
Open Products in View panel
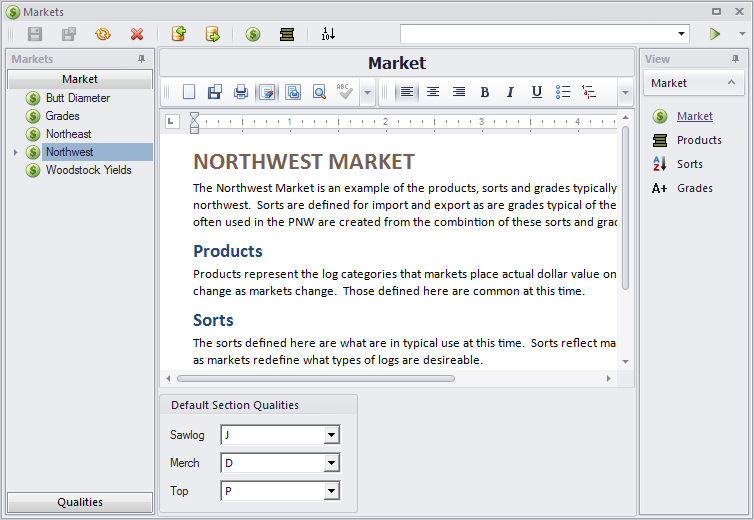(699, 140)
